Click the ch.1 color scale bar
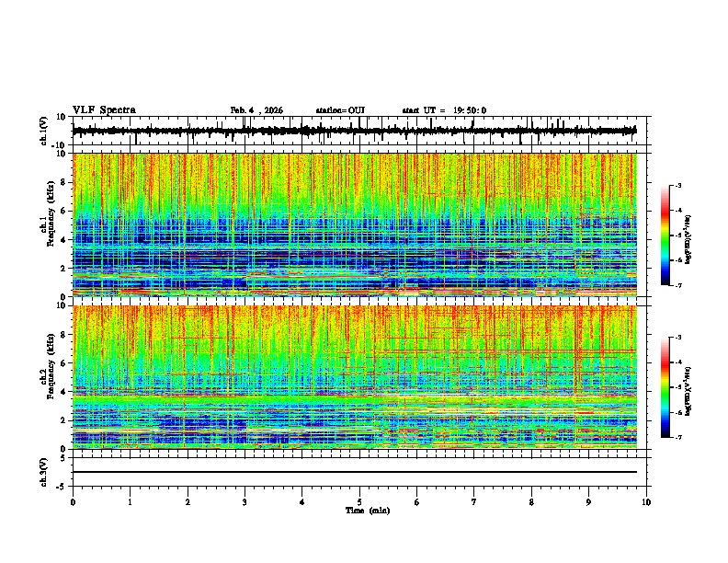 pyautogui.click(x=665, y=236)
